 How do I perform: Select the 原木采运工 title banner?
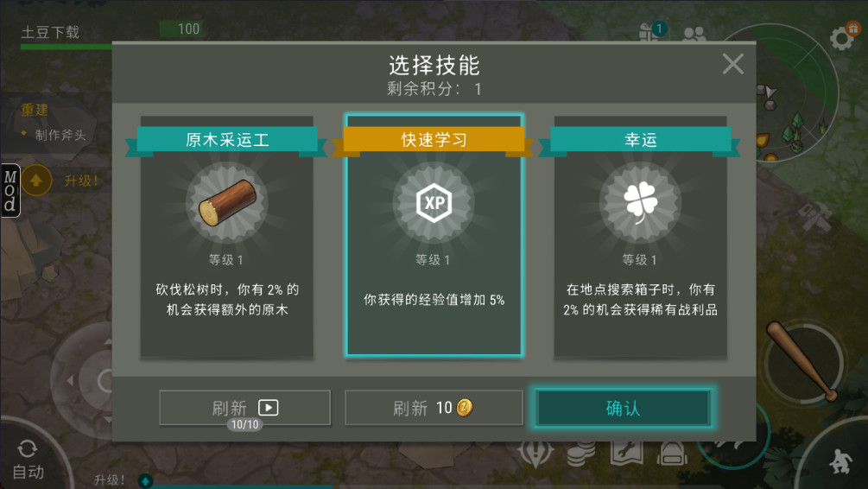coord(227,140)
